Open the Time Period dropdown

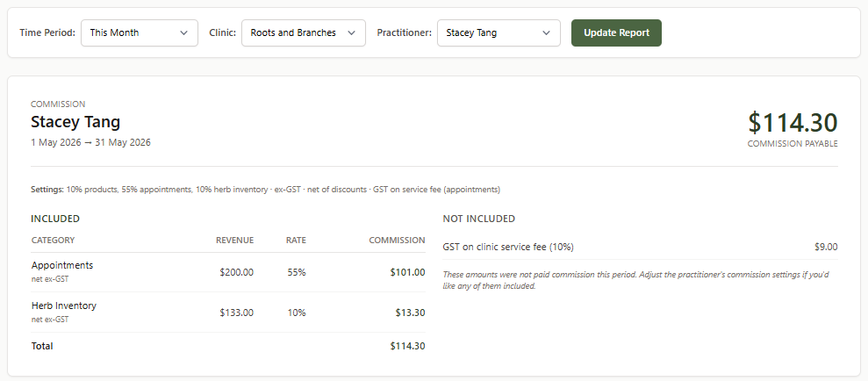coord(140,32)
